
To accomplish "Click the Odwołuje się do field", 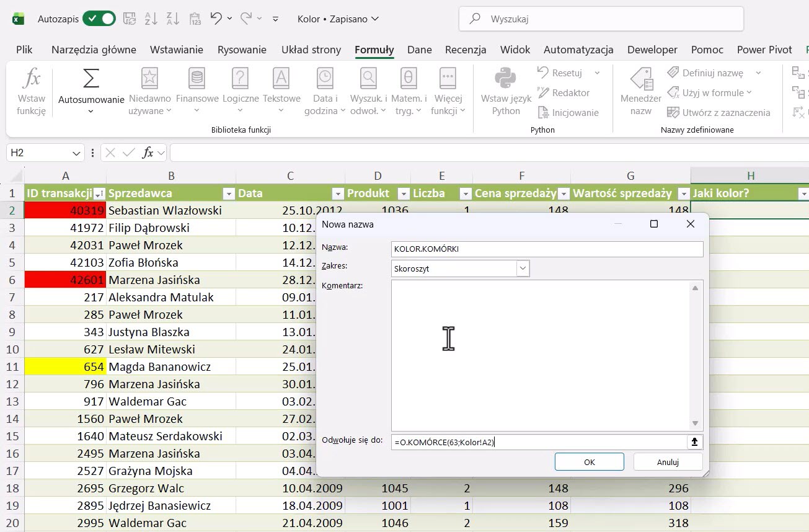I will coord(539,442).
